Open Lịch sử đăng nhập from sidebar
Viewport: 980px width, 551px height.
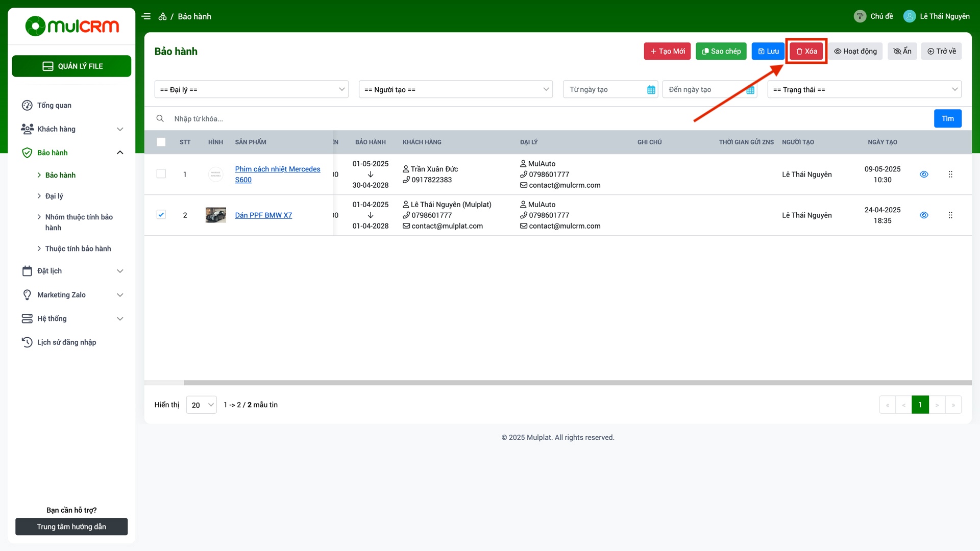point(66,342)
